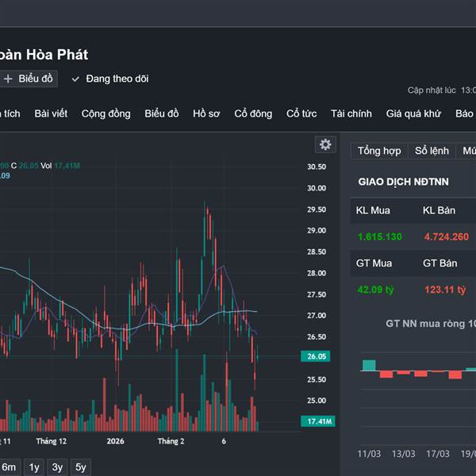This screenshot has width=476, height=476.
Task: Set chart range to 1y
Action: pos(34,467)
